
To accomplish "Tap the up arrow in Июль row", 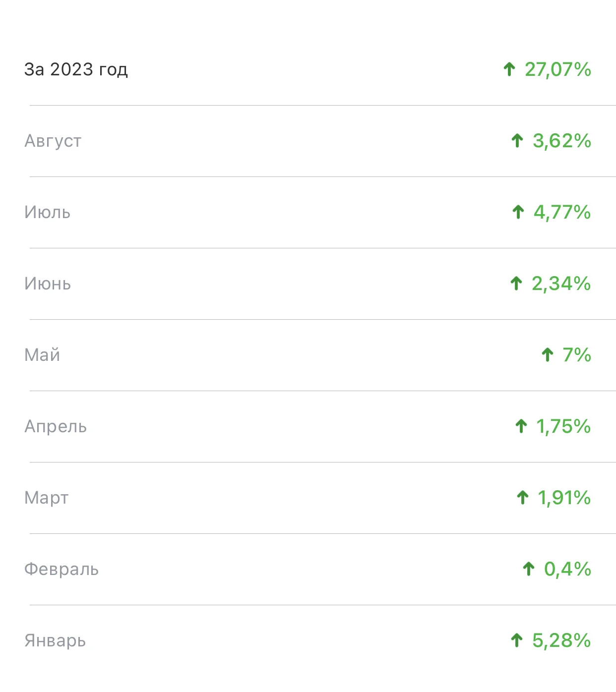I will pos(518,212).
